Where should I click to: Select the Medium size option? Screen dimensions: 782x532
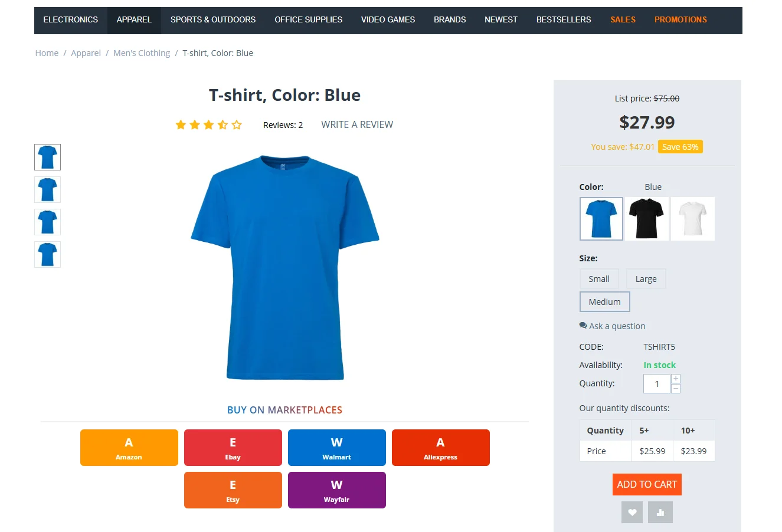click(604, 302)
